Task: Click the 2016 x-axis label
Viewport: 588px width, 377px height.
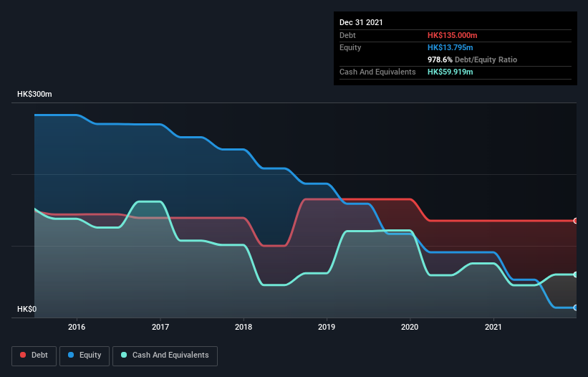Action: pos(77,327)
